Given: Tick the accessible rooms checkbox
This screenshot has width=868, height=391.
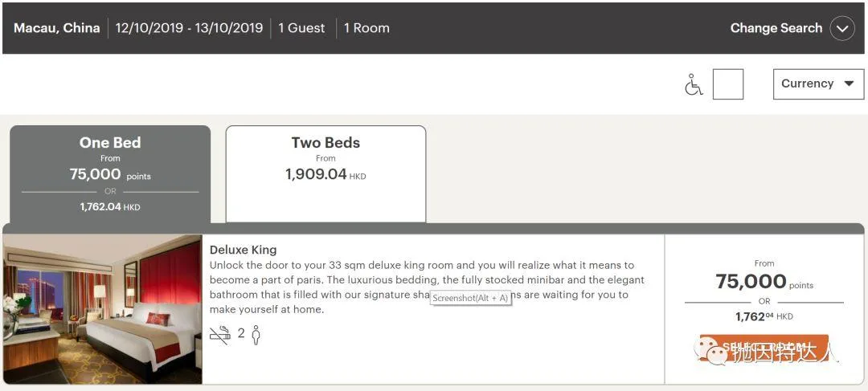Looking at the screenshot, I should click(x=728, y=84).
